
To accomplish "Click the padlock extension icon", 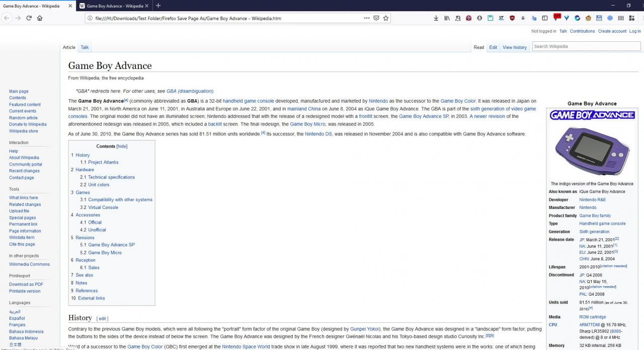I will [523, 18].
